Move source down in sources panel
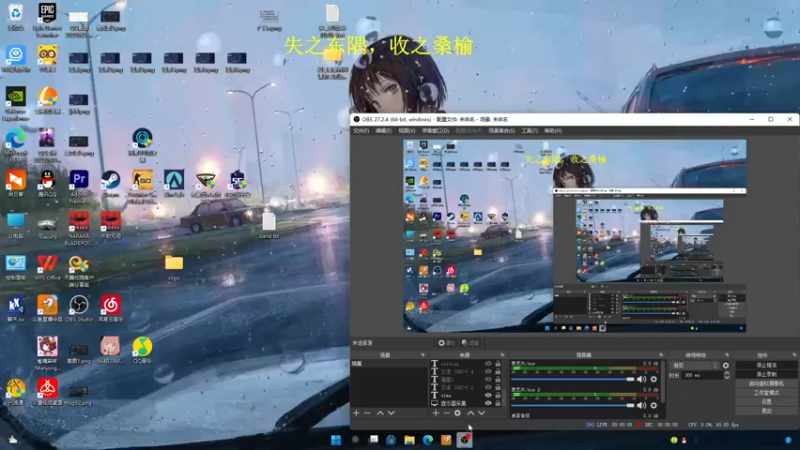 pyautogui.click(x=482, y=413)
